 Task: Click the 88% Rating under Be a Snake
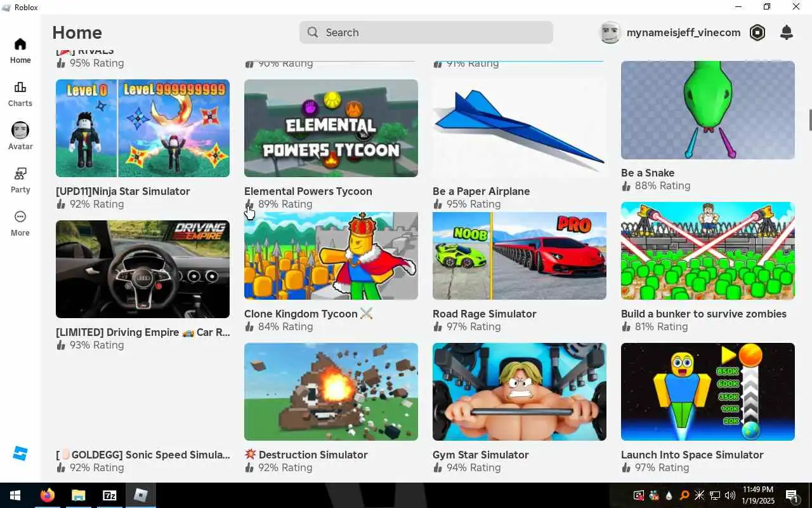pyautogui.click(x=662, y=185)
